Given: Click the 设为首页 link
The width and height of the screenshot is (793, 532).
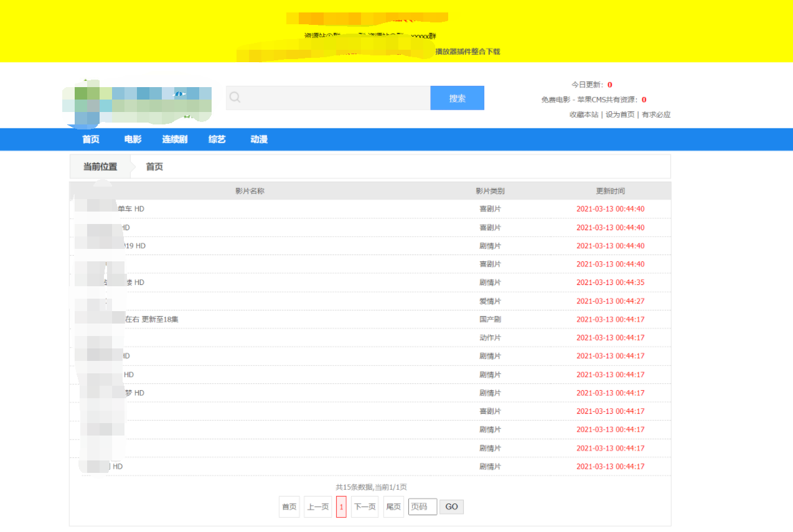Looking at the screenshot, I should coord(620,114).
